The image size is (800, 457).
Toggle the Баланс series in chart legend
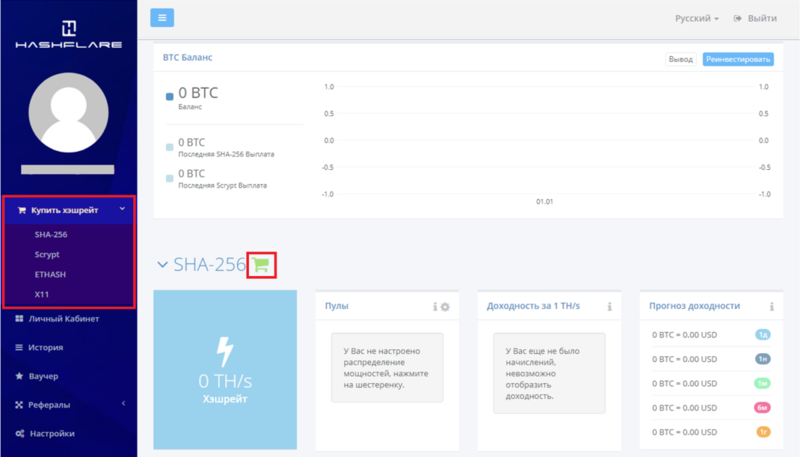[x=170, y=97]
